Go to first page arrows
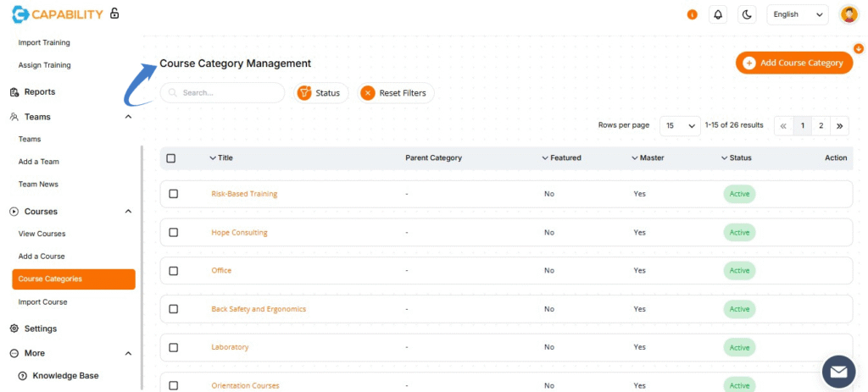Screen dimensions: 868x392 tap(783, 126)
